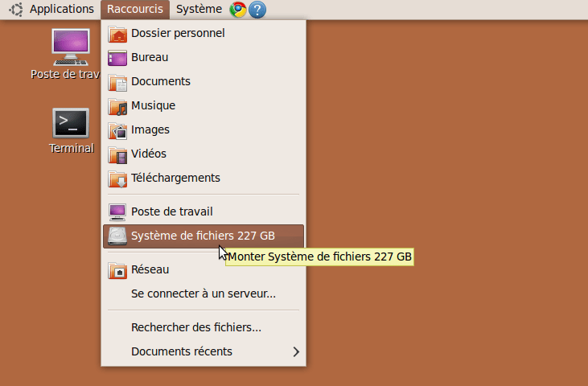The height and width of the screenshot is (386, 588).
Task: Open the Applications menu
Action: click(x=62, y=9)
